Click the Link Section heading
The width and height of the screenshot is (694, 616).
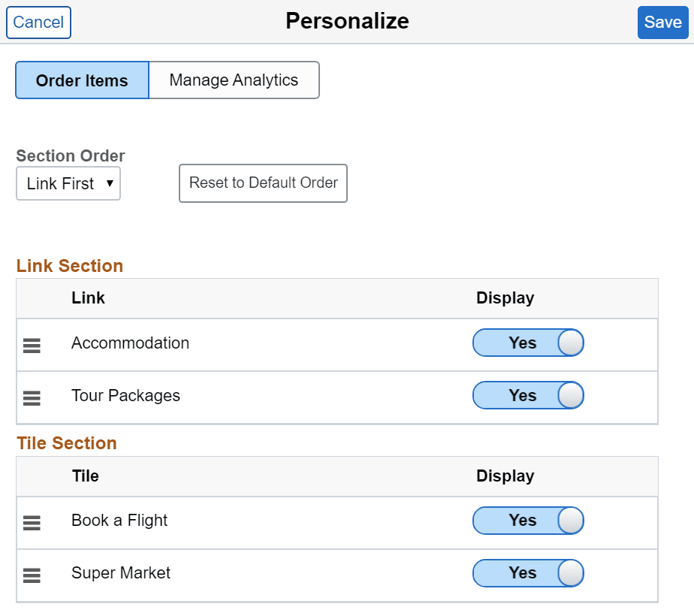[69, 265]
